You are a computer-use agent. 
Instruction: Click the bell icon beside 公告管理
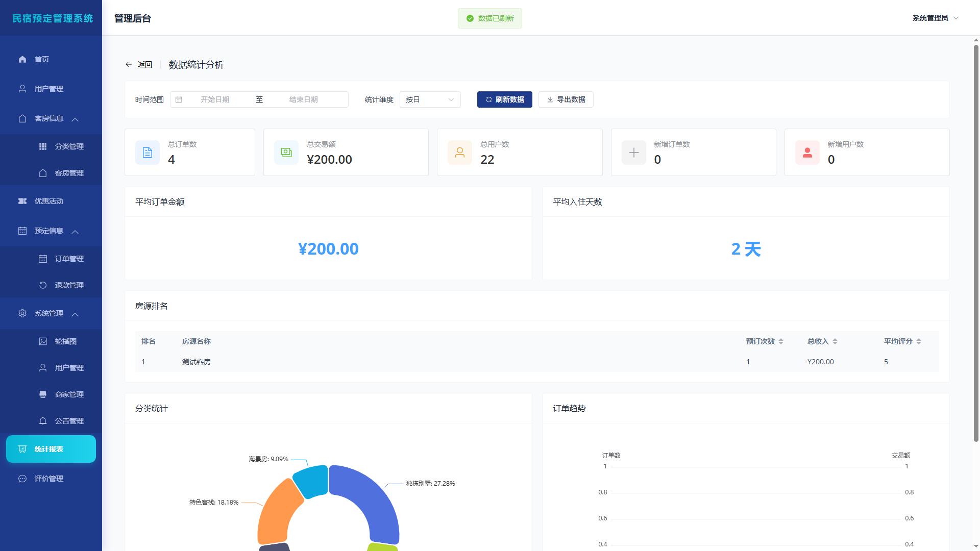[43, 421]
